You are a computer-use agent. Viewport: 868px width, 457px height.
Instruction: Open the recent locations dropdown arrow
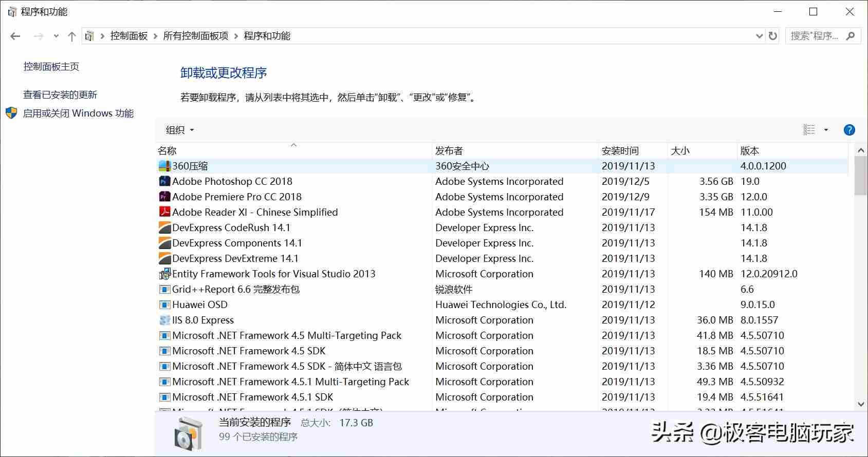click(x=56, y=36)
